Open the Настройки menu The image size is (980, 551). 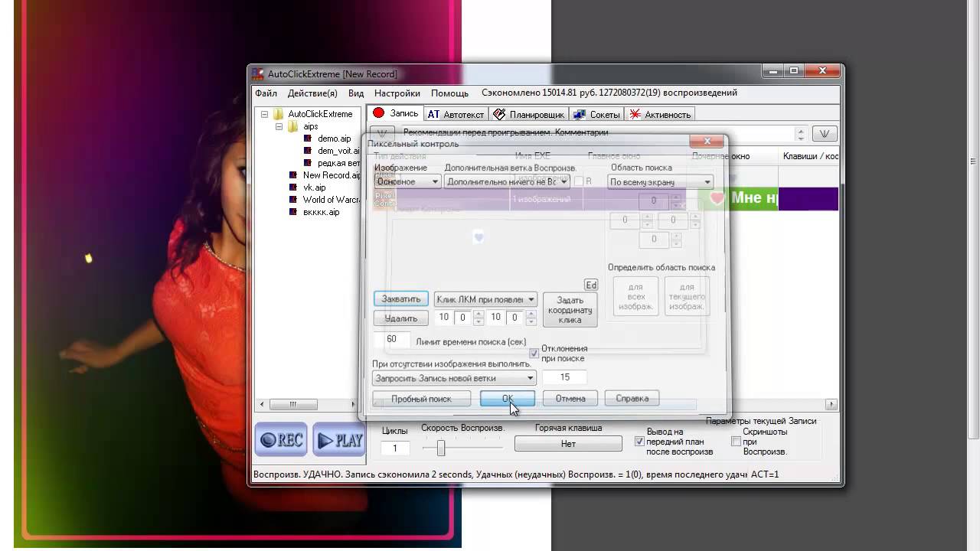point(397,93)
